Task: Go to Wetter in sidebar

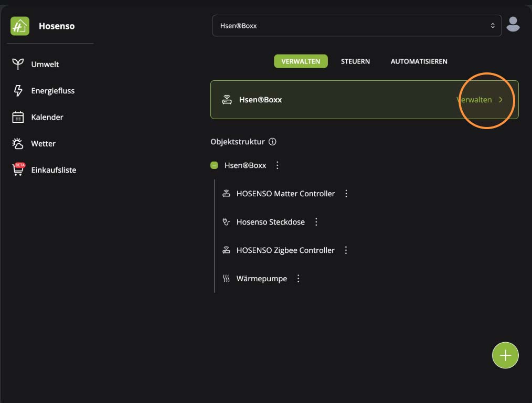Action: tap(43, 143)
